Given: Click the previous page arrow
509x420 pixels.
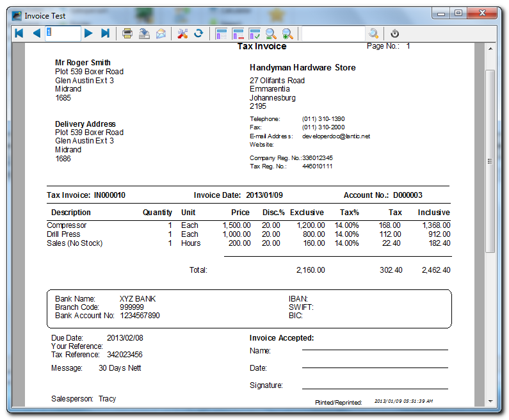Looking at the screenshot, I should pyautogui.click(x=36, y=33).
